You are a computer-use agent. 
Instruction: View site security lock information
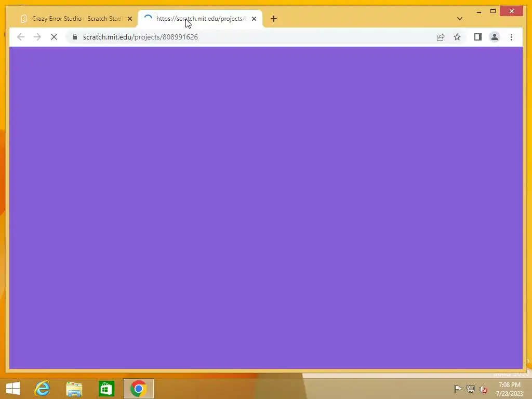[75, 37]
